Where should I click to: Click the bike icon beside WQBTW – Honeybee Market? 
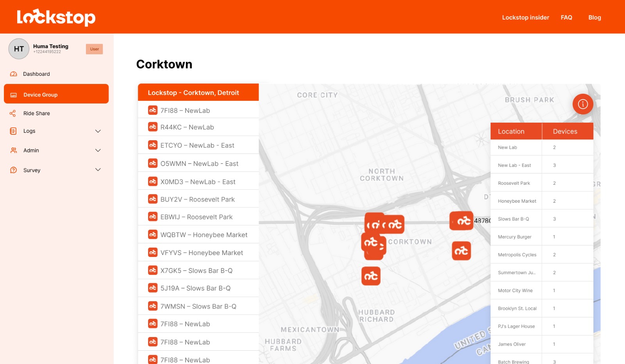tap(153, 235)
